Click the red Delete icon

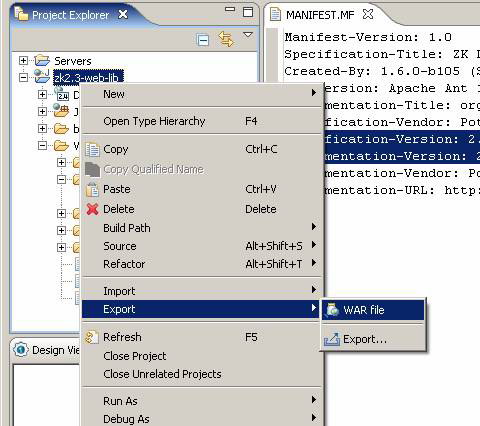pyautogui.click(x=92, y=209)
